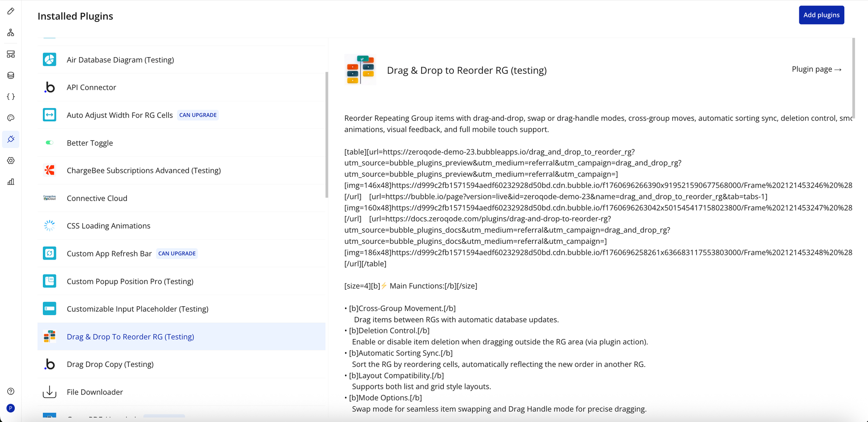This screenshot has width=868, height=422.
Task: Click the Add plugins button
Action: pos(821,15)
